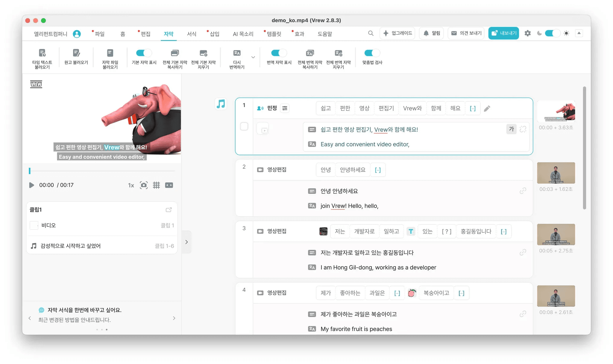613x364 pixels.
Task: Go to previous tip with left chevron
Action: (x=30, y=318)
